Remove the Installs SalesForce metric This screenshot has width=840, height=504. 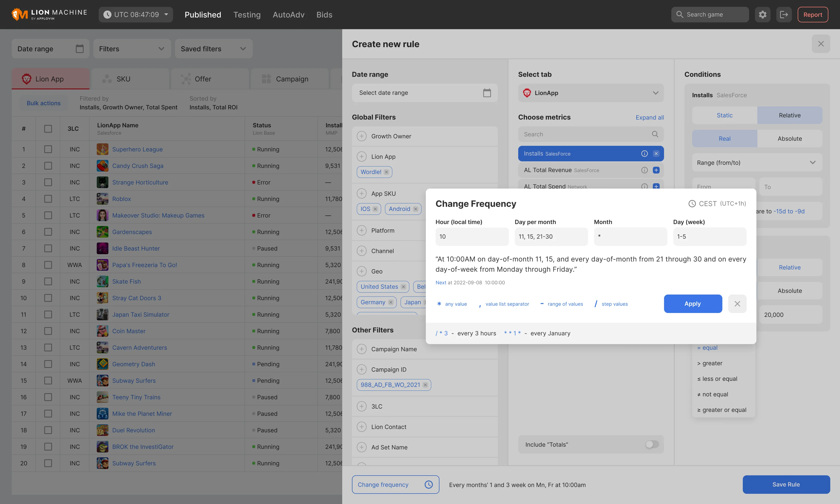(x=656, y=154)
